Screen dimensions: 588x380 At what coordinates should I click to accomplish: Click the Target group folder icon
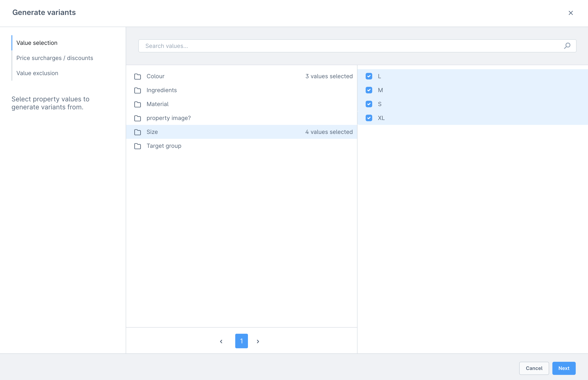click(x=137, y=146)
